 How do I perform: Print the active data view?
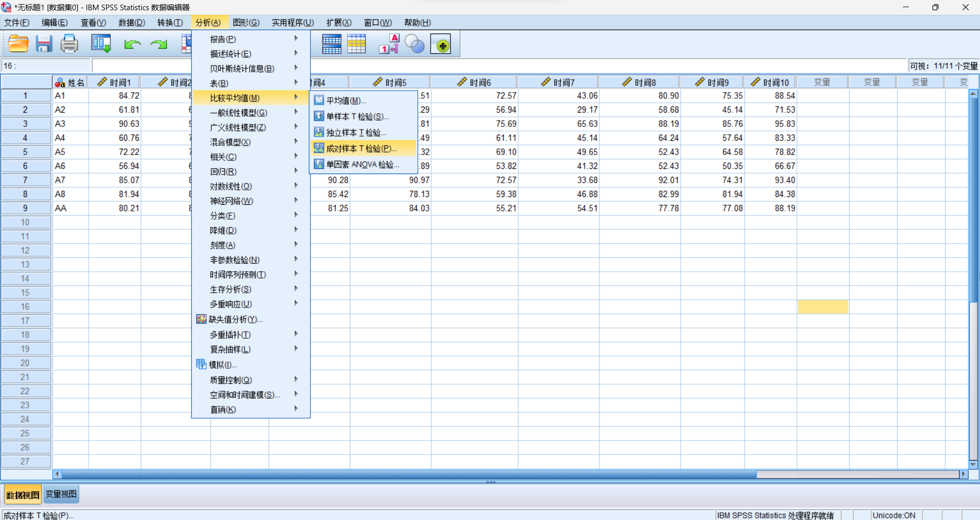click(x=69, y=44)
